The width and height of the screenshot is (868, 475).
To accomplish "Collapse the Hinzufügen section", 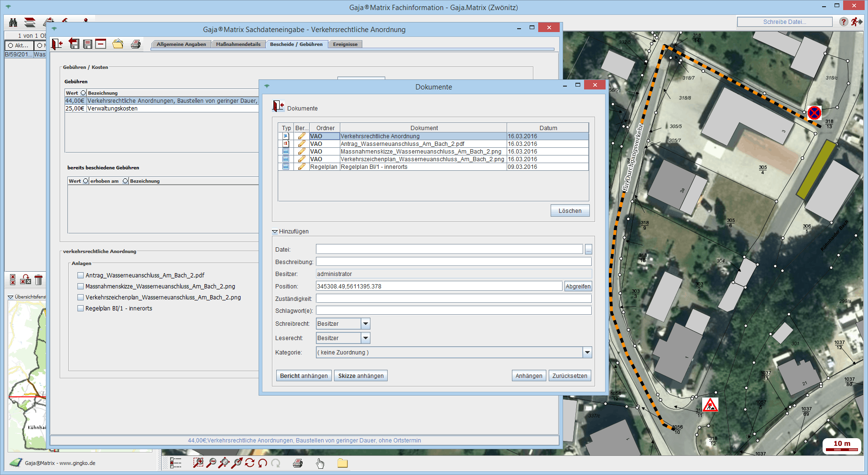I will pos(275,232).
